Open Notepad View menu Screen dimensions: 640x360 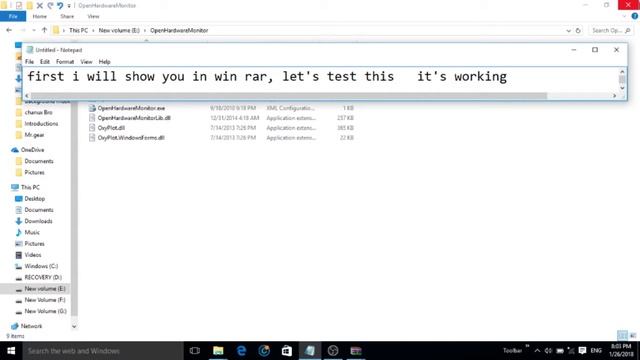pyautogui.click(x=86, y=62)
